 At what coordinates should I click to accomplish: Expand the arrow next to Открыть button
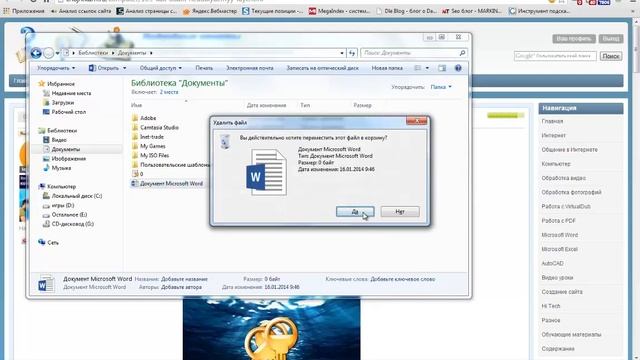point(124,68)
